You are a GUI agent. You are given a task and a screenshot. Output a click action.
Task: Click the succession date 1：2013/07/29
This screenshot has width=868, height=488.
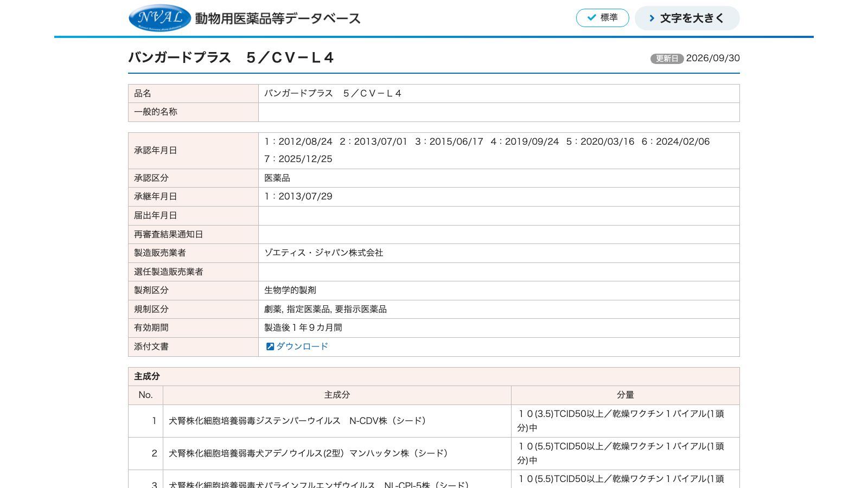(x=298, y=196)
